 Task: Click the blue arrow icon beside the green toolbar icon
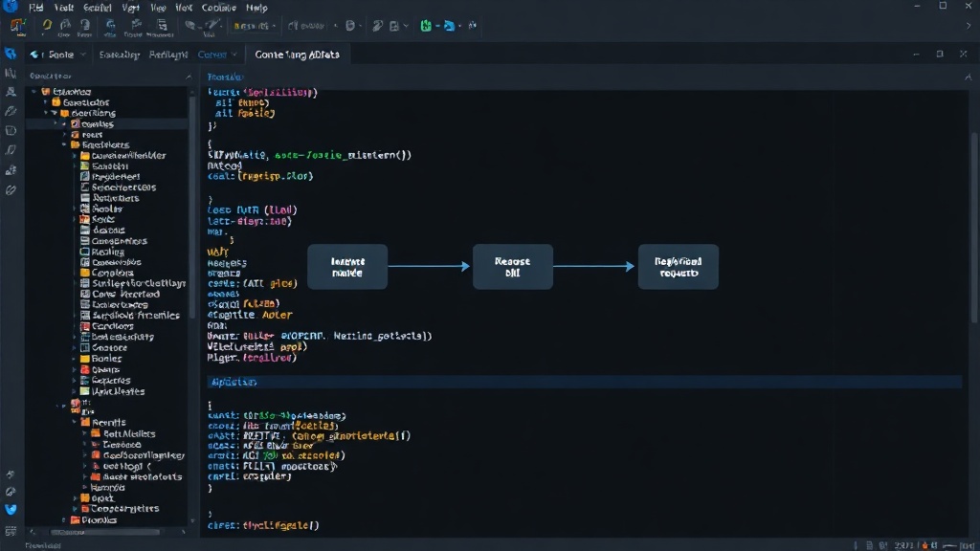pos(449,26)
